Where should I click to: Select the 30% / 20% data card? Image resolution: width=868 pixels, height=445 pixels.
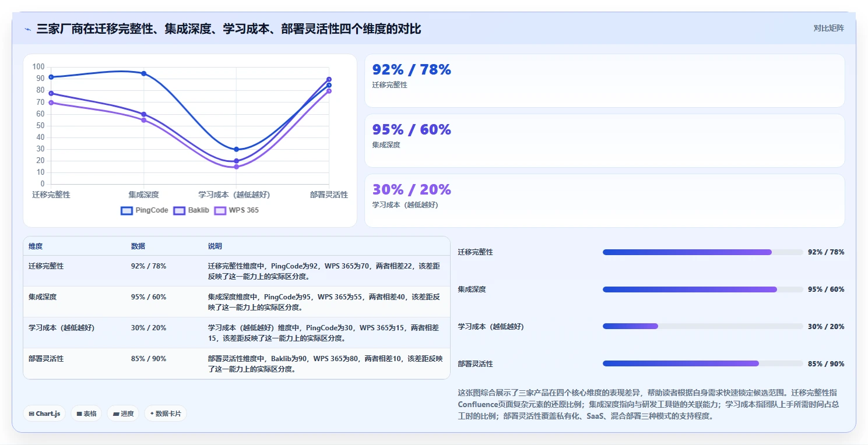coord(605,200)
